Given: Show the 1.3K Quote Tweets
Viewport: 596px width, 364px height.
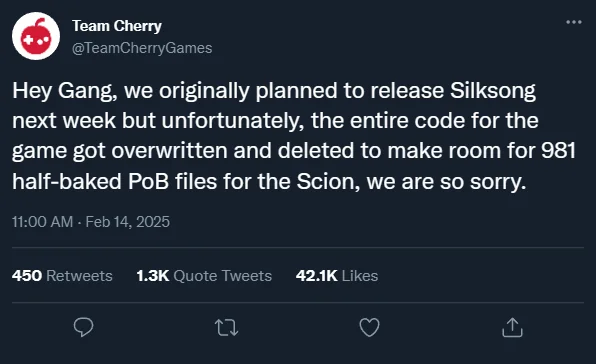Looking at the screenshot, I should pos(204,275).
